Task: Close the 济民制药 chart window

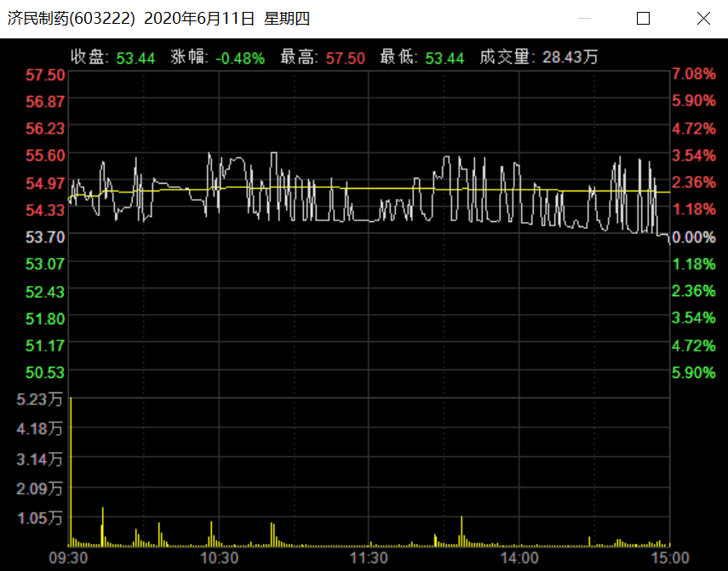Action: [703, 19]
